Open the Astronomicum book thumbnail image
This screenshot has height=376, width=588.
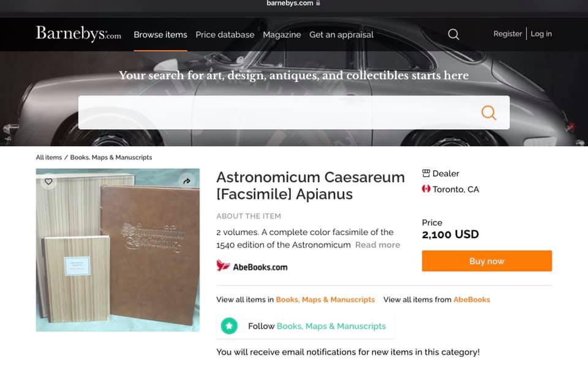118,250
